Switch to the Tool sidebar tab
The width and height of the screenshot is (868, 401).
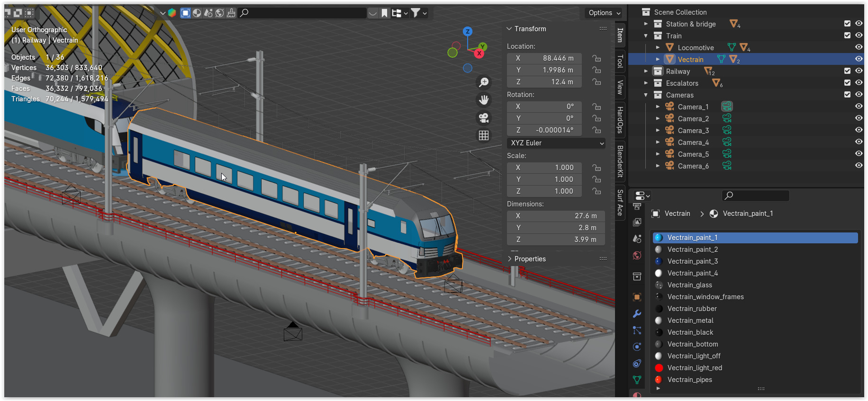tap(620, 62)
